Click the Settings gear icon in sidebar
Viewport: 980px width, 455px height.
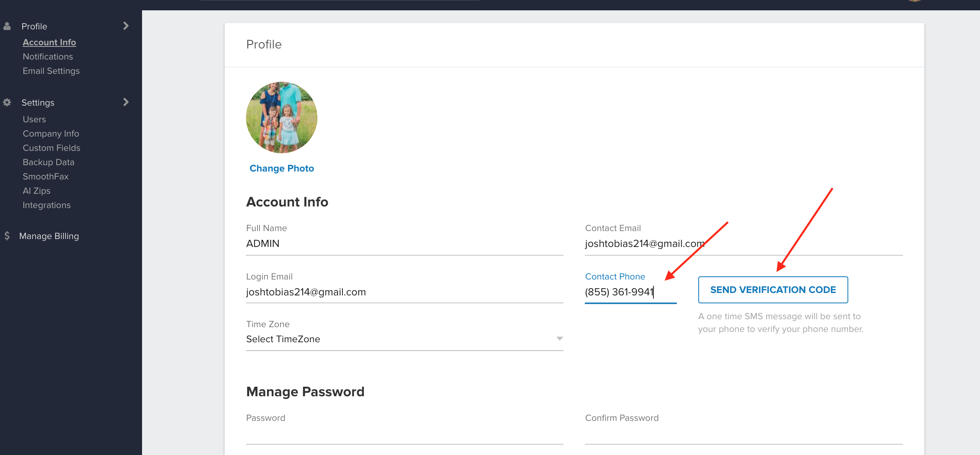point(7,102)
